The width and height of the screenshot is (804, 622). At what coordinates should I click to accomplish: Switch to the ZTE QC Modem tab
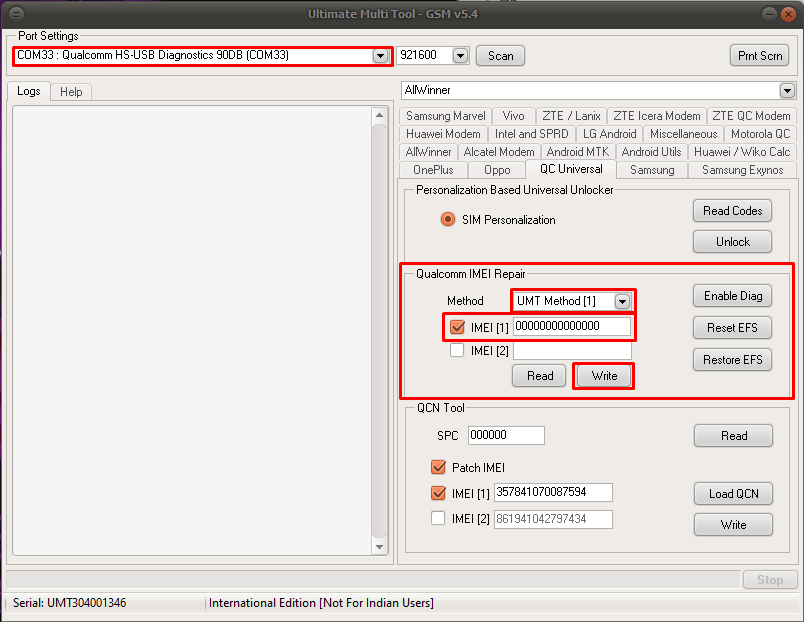(751, 116)
